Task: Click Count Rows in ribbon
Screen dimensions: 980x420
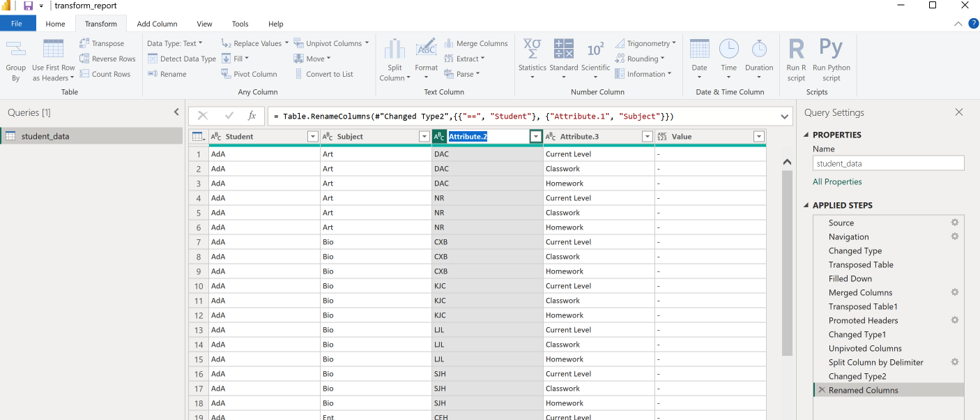Action: (x=105, y=74)
